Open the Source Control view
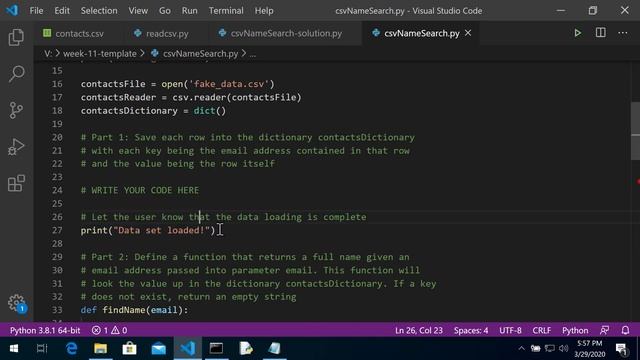Viewport: 640px width, 360px height. (x=16, y=110)
